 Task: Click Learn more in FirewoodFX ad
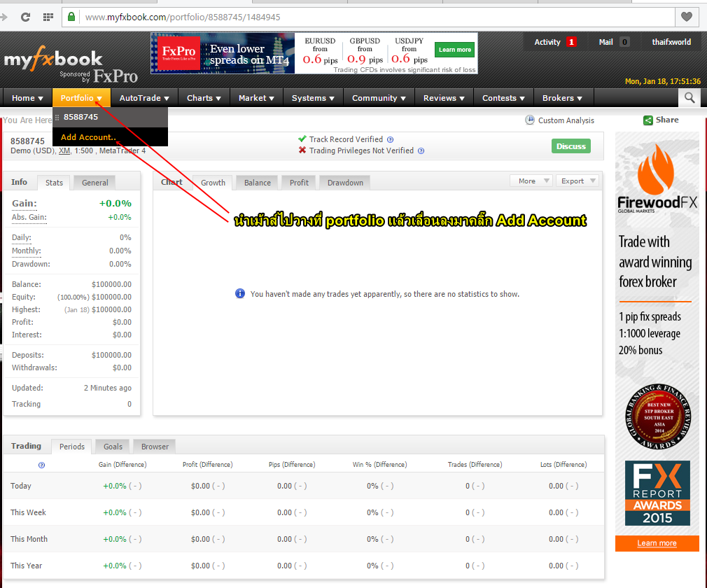tap(657, 543)
